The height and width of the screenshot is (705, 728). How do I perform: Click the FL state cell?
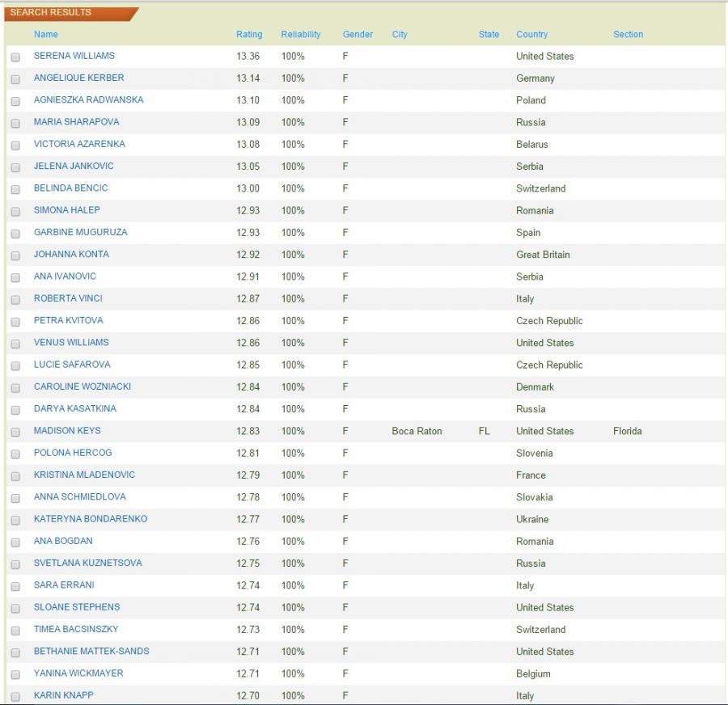tap(484, 431)
